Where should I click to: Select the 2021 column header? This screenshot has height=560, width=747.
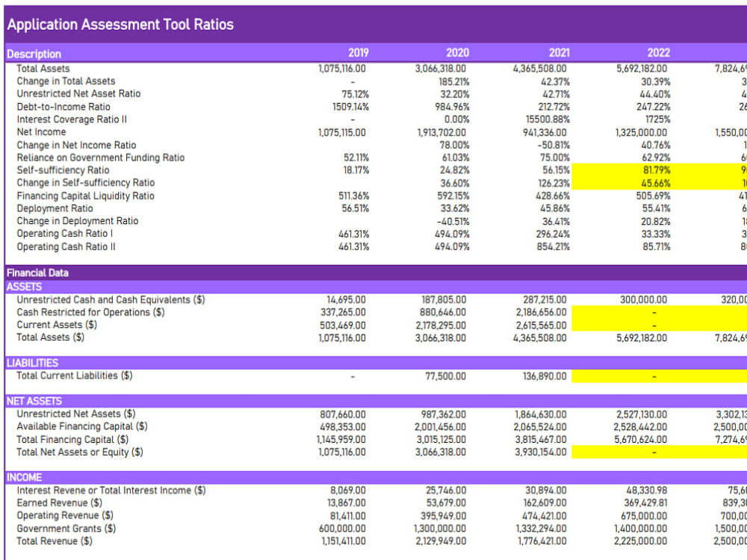pos(559,53)
